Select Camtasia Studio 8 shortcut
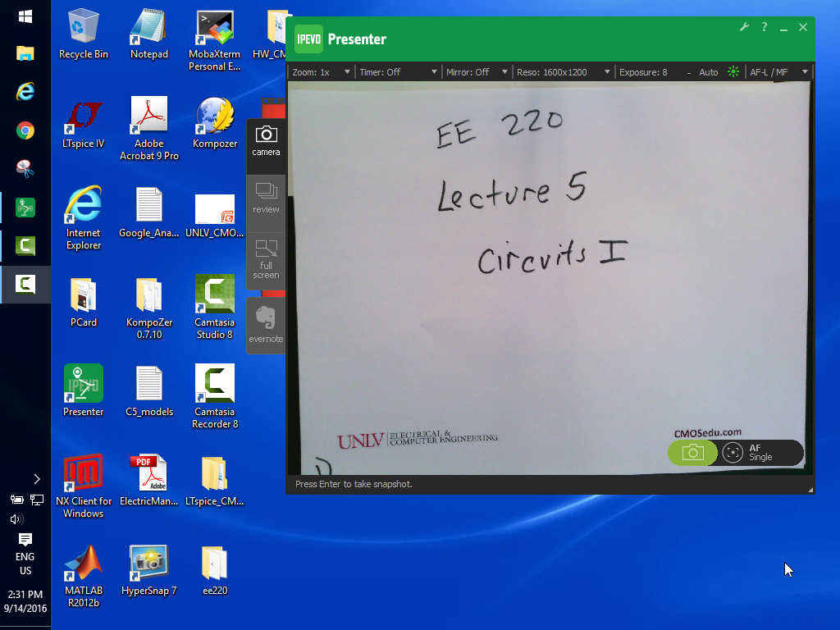840x630 pixels. 214,308
